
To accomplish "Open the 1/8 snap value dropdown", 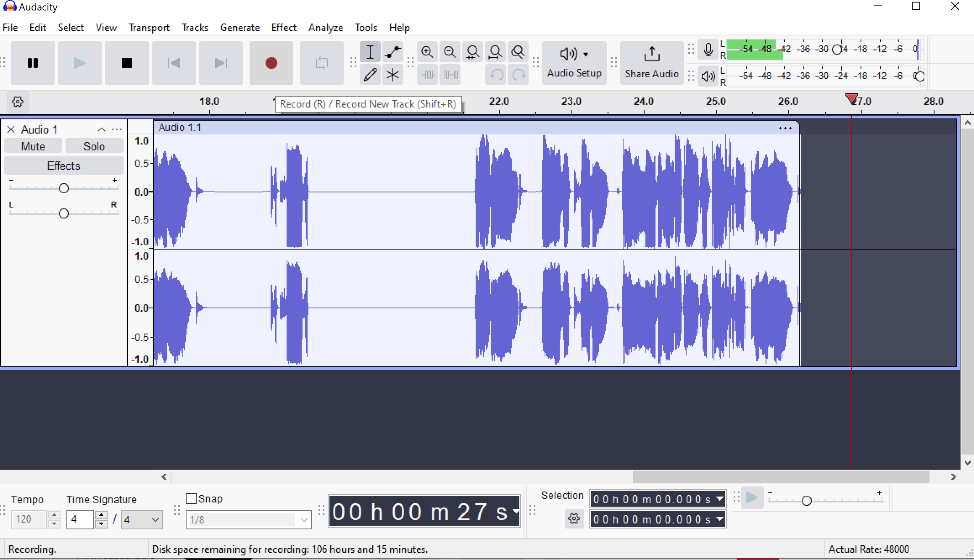I will [x=248, y=520].
